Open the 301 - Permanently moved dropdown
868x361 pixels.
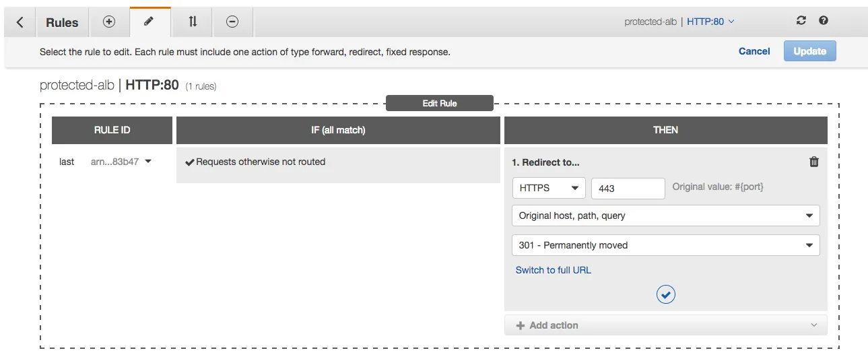click(665, 245)
